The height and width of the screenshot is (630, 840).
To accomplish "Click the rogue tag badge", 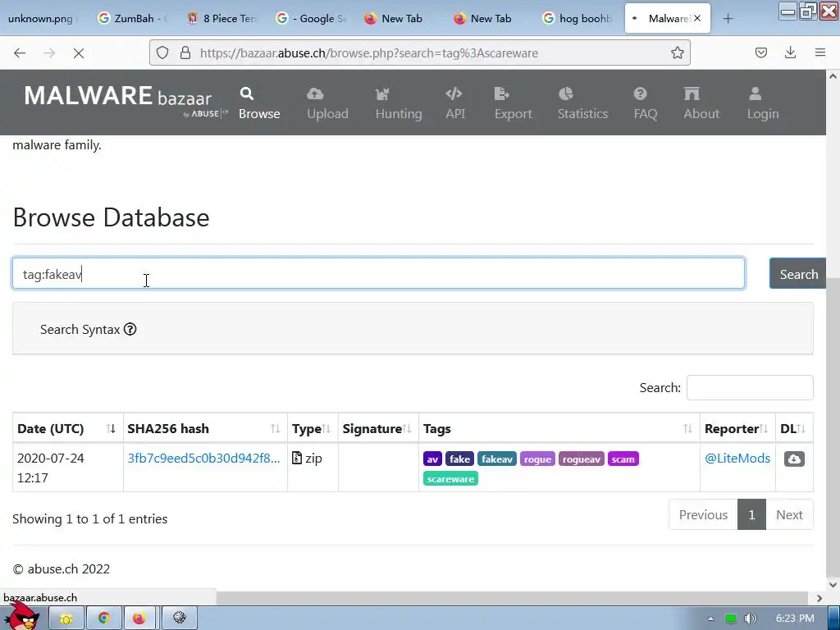I will [x=537, y=459].
